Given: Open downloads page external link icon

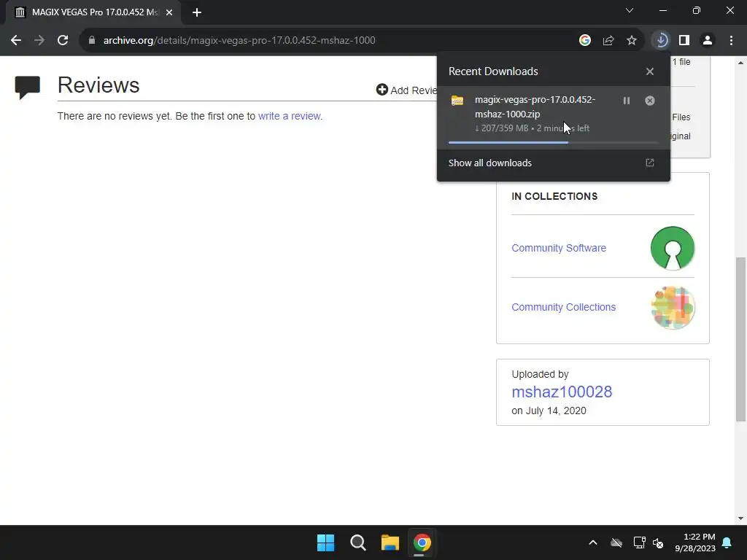Looking at the screenshot, I should click(650, 163).
